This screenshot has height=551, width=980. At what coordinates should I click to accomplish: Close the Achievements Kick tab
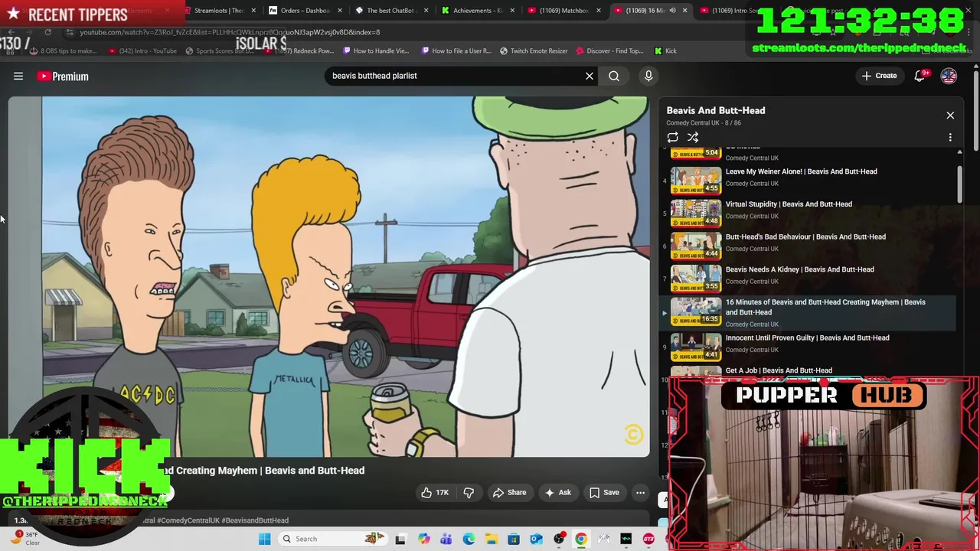tap(512, 11)
